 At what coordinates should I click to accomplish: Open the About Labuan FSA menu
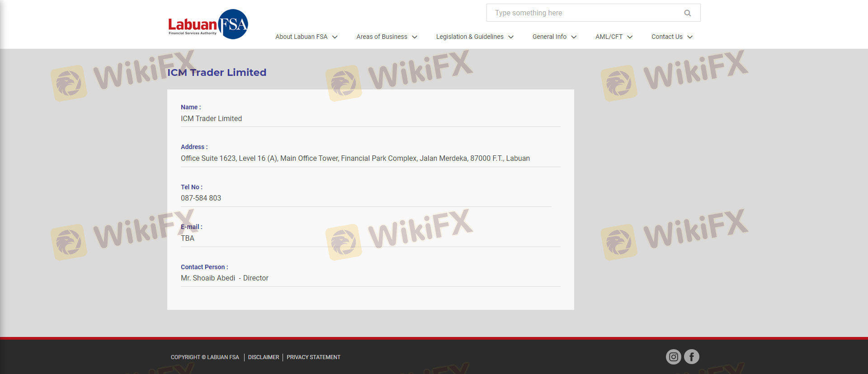tap(302, 37)
